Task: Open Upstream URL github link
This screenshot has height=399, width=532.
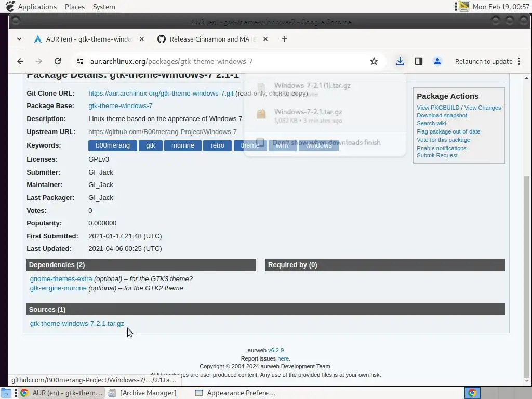Action: coord(163,131)
